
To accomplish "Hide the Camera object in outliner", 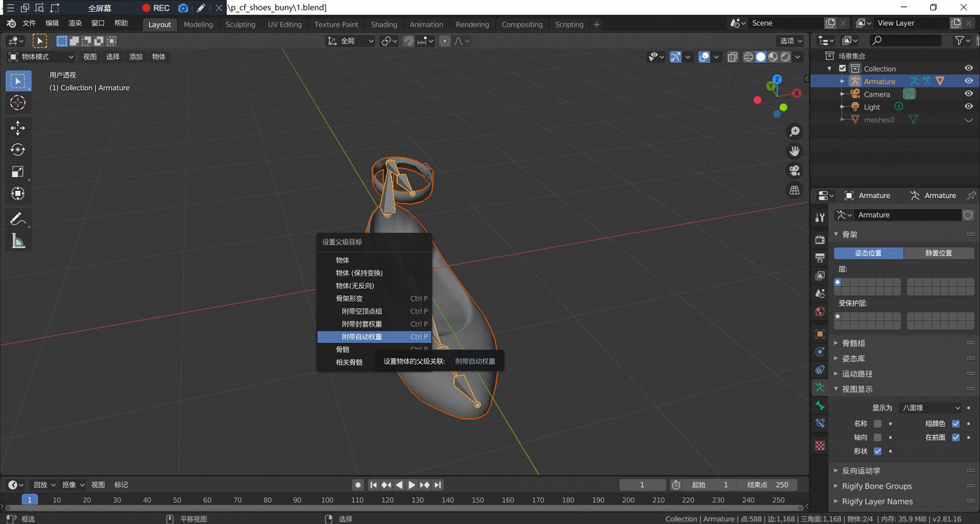I will [969, 94].
